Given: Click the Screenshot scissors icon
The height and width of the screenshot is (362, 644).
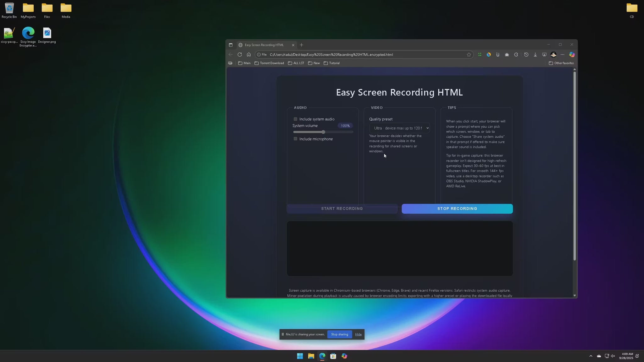Looking at the screenshot, I should click(544, 55).
